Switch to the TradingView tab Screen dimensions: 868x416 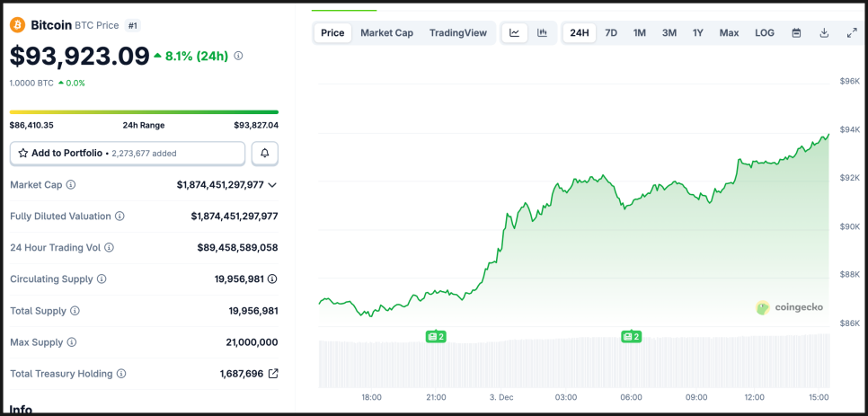point(458,33)
